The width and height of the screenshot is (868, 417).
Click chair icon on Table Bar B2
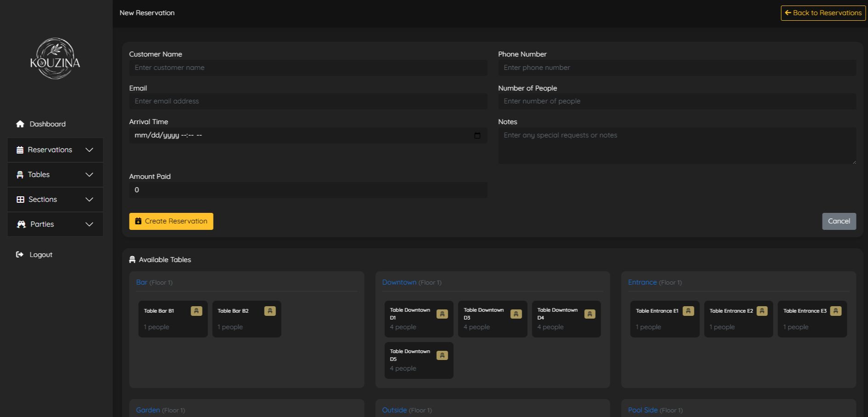[270, 311]
